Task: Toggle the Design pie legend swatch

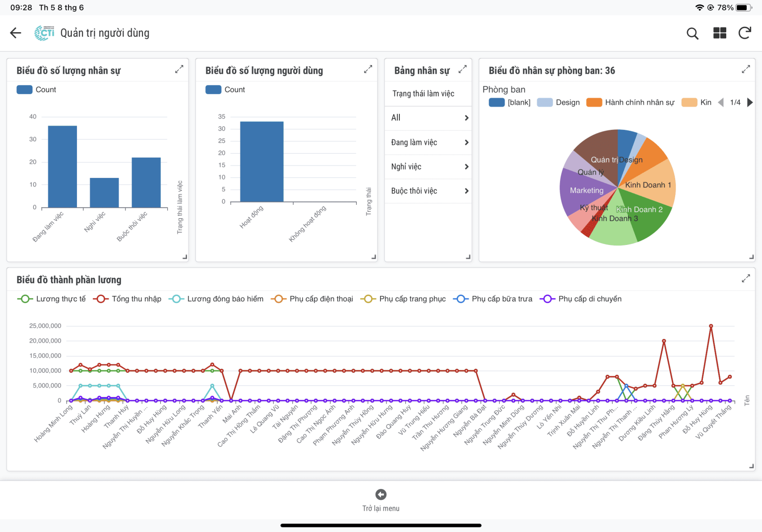Action: [545, 102]
